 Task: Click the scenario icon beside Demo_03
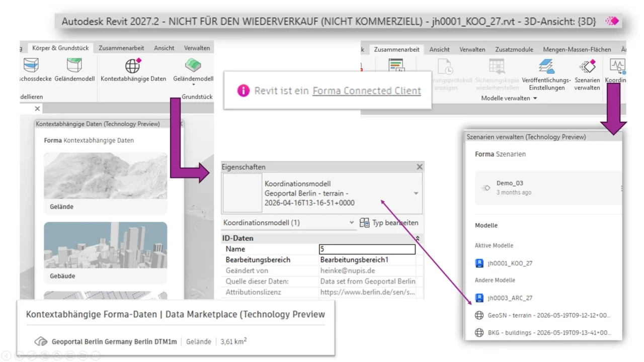pos(486,188)
